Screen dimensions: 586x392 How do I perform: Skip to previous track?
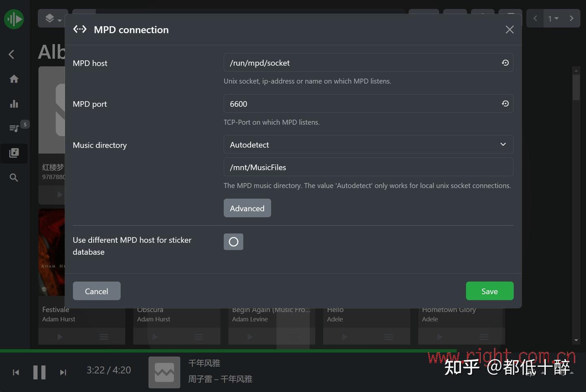coord(16,372)
